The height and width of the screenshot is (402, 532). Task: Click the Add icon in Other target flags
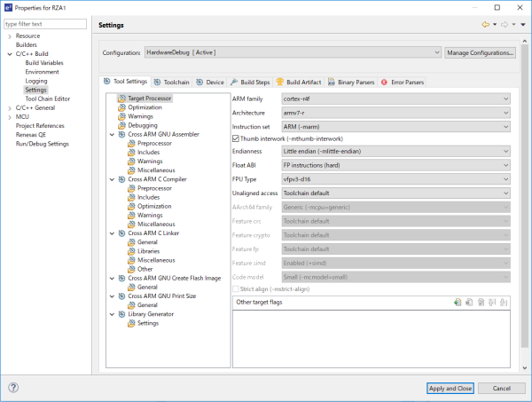457,303
